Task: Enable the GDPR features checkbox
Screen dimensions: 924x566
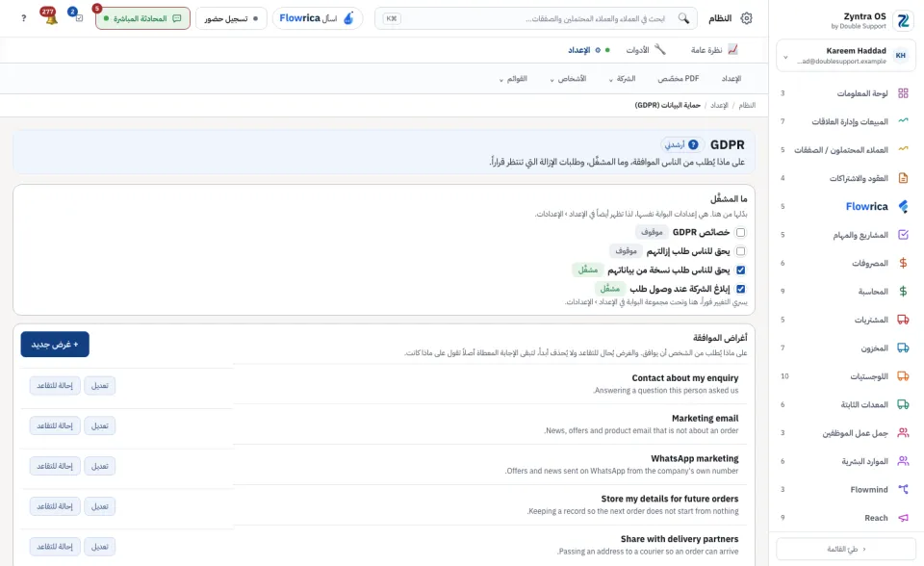Action: (x=741, y=232)
